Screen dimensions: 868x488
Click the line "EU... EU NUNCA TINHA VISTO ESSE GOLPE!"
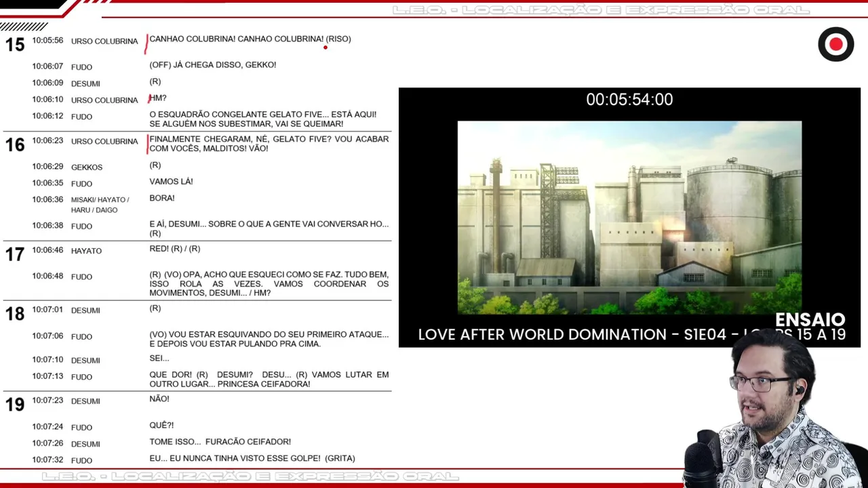tap(252, 459)
